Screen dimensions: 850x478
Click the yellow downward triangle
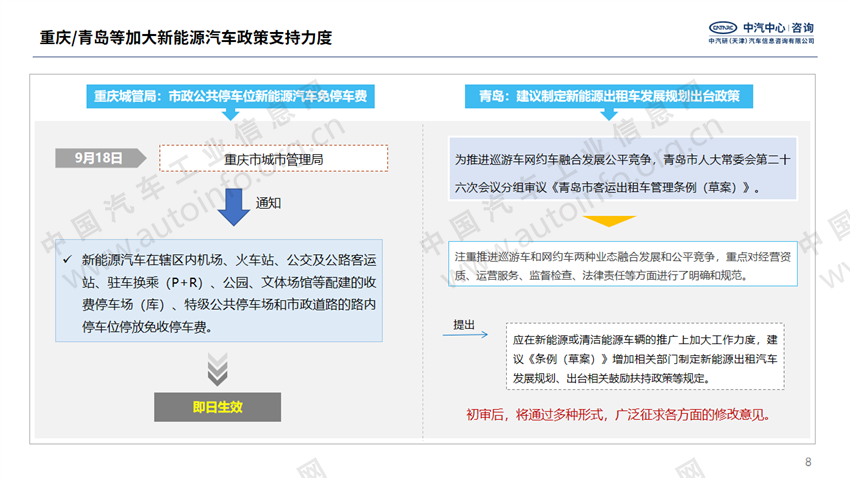pos(609,221)
